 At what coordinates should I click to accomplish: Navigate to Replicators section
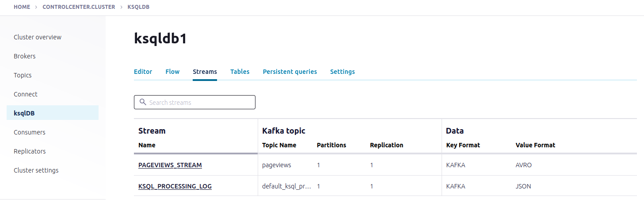coord(30,151)
